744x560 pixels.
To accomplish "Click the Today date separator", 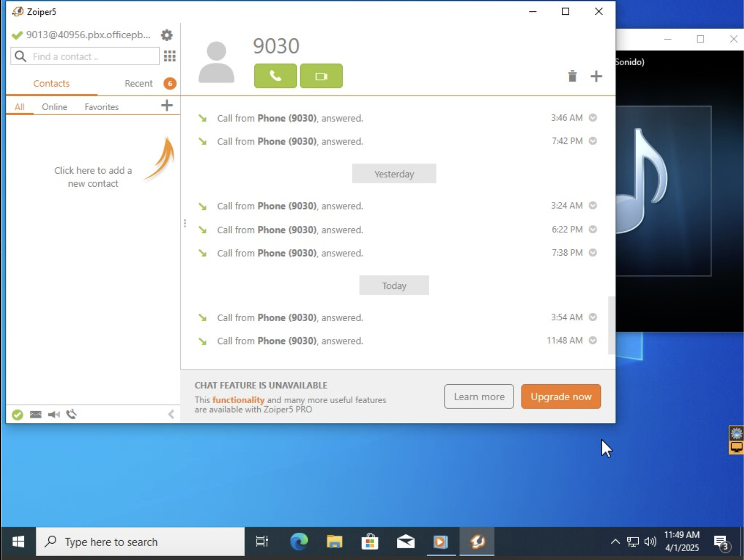I will click(x=394, y=285).
